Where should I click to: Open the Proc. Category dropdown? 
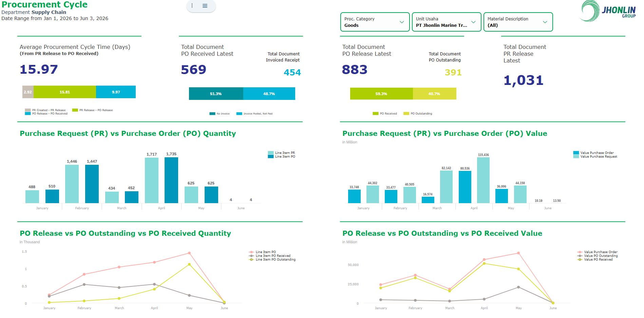375,22
